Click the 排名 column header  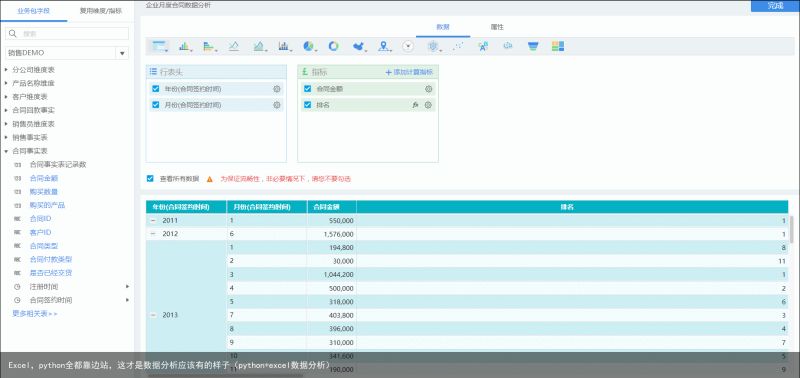tap(572, 207)
